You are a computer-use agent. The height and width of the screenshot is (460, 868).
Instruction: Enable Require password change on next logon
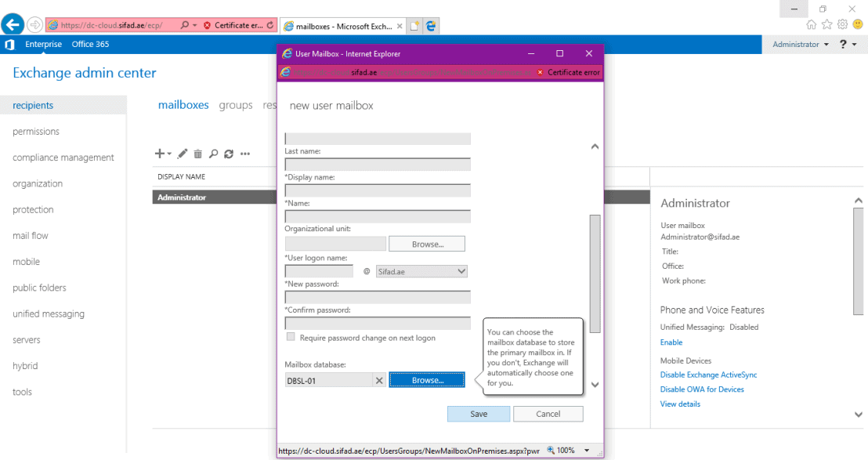pos(291,335)
